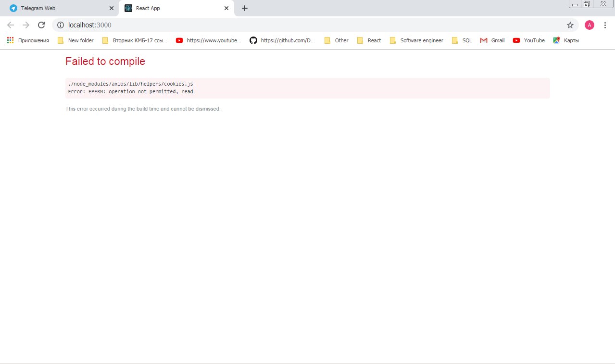Viewport: 615px width, 364px height.
Task: Click the EPERM operation not permitted error
Action: [131, 91]
